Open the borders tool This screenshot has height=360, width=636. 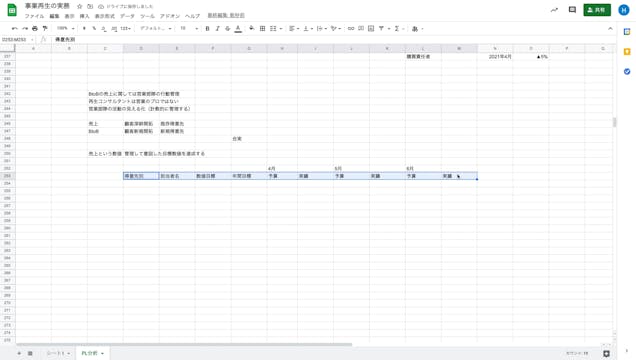pos(262,28)
